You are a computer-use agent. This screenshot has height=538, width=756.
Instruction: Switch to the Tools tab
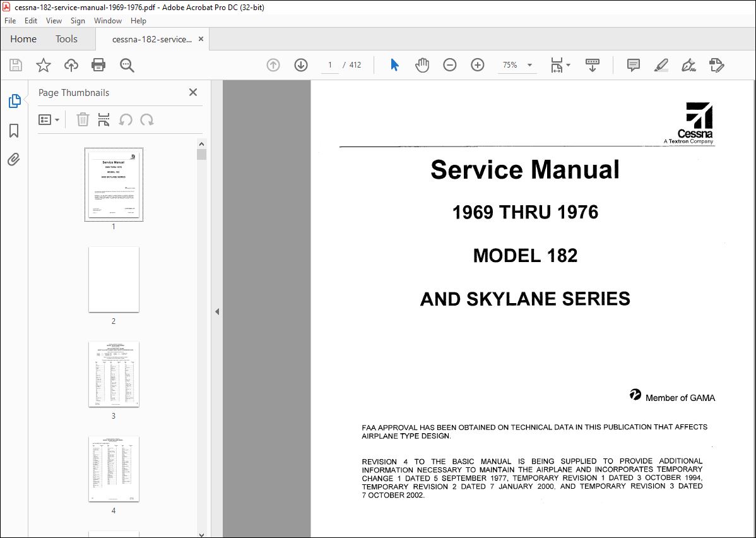click(x=66, y=39)
